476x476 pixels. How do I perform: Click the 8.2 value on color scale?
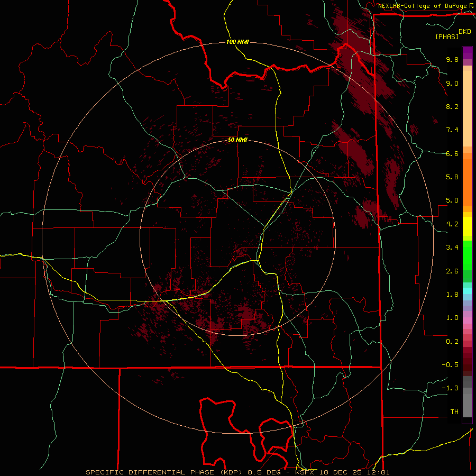coord(452,106)
